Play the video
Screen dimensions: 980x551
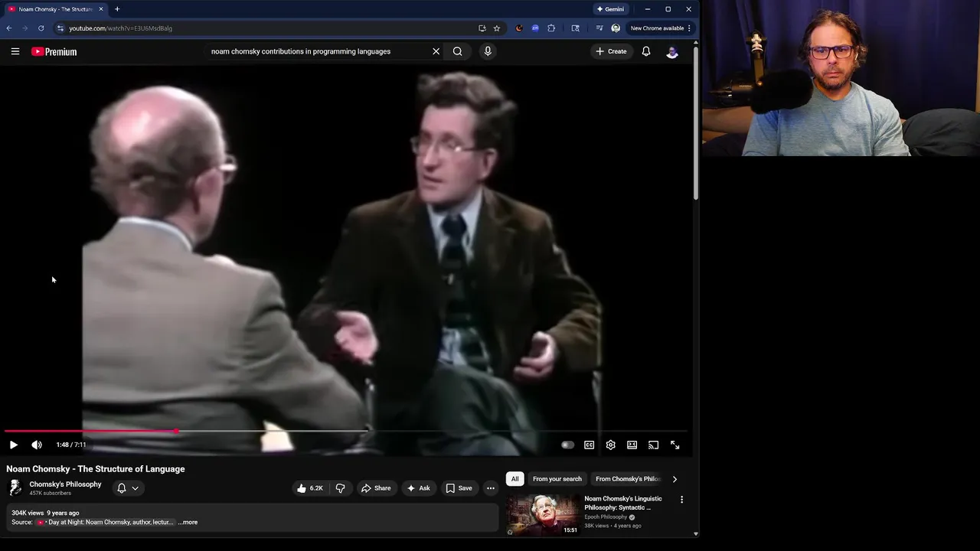(x=14, y=445)
